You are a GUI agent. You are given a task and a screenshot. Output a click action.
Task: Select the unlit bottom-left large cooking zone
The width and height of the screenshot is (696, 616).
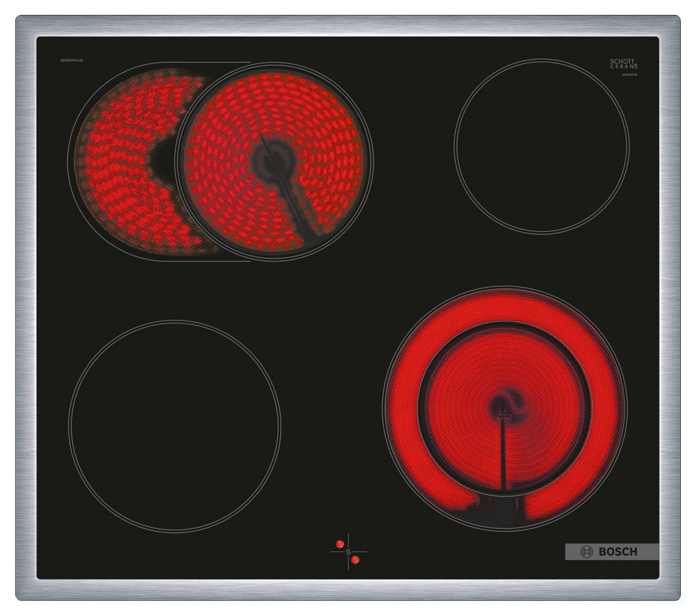pos(175,426)
